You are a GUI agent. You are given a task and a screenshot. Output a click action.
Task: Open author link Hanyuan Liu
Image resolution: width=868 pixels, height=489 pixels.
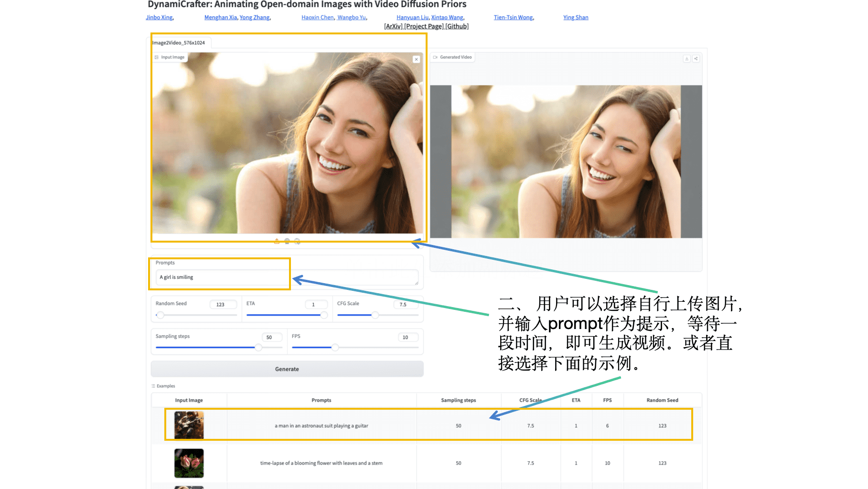(x=413, y=17)
